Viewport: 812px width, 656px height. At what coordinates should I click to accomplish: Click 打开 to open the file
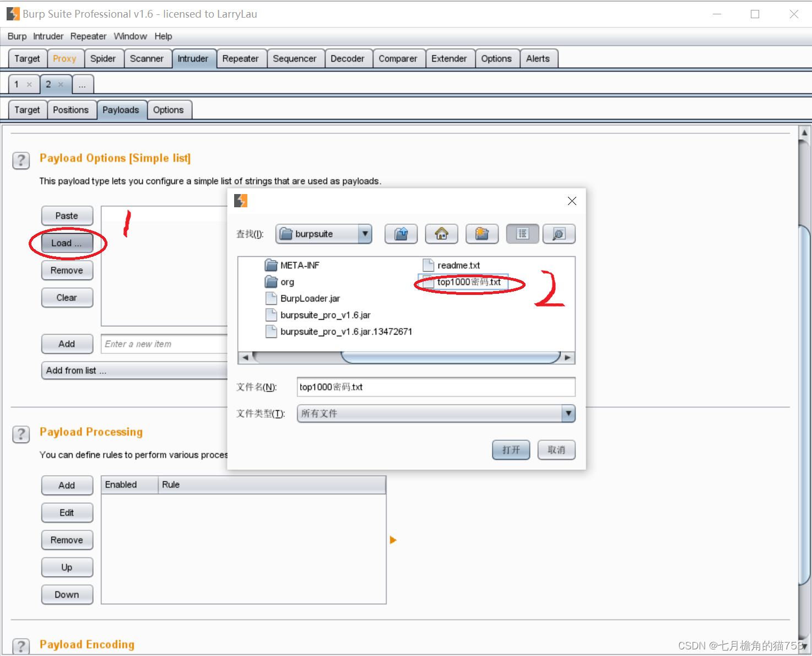pos(511,450)
